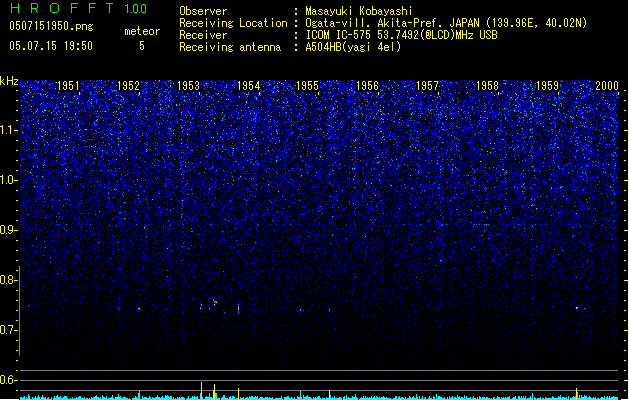Click the 0.6 kHz axis label
This screenshot has width=629, height=400.
click(8, 380)
